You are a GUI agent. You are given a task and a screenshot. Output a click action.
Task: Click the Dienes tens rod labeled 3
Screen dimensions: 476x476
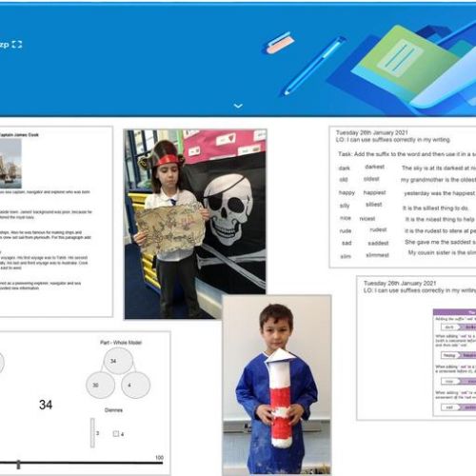pos(92,433)
